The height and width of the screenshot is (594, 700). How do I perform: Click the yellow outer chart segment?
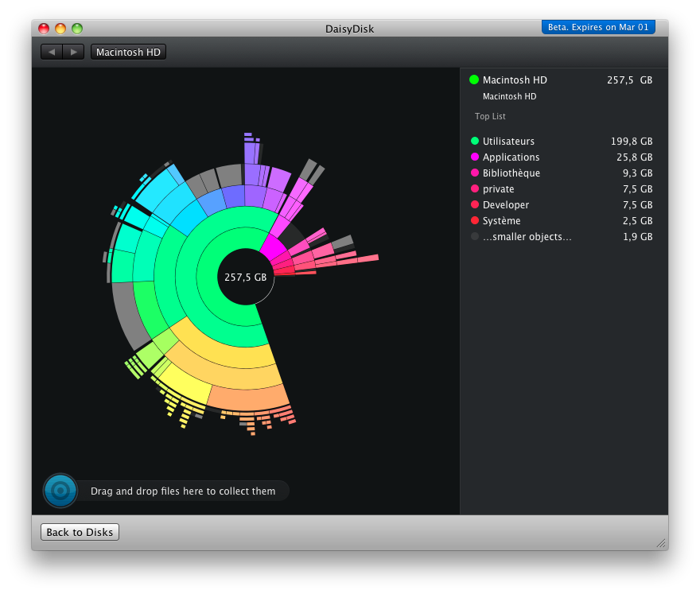pyautogui.click(x=185, y=383)
